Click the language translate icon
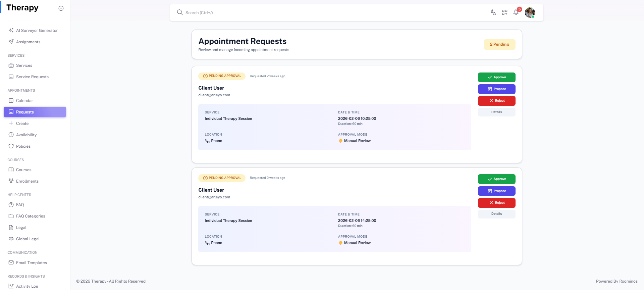644x290 pixels. [x=493, y=12]
